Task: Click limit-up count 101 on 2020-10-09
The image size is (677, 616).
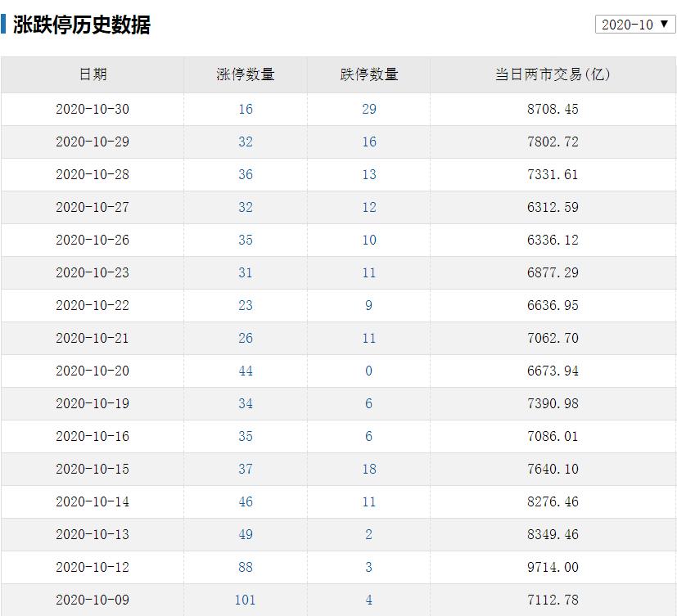Action: coord(245,600)
